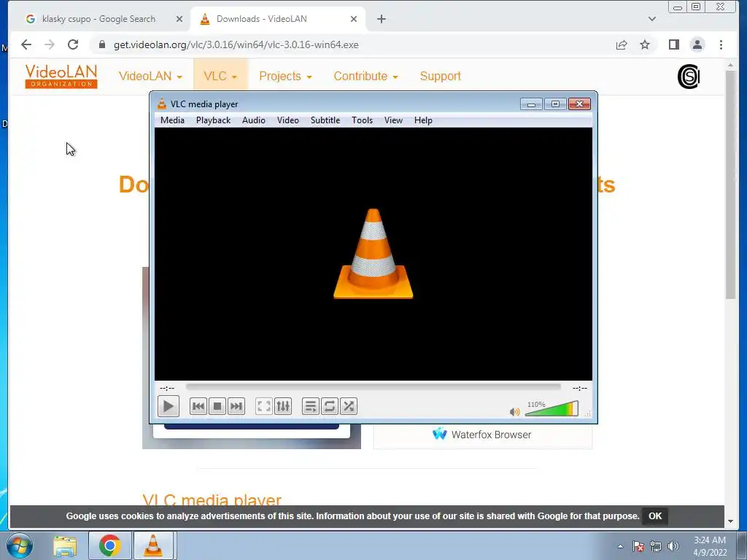Expand the Projects dropdown in site navigation
This screenshot has height=560, width=747.
285,76
